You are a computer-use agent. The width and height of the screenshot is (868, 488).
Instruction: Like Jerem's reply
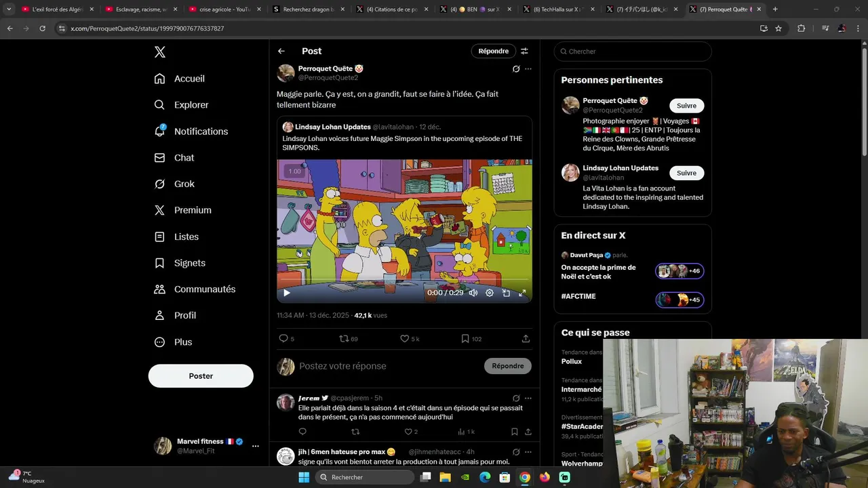pos(408,432)
